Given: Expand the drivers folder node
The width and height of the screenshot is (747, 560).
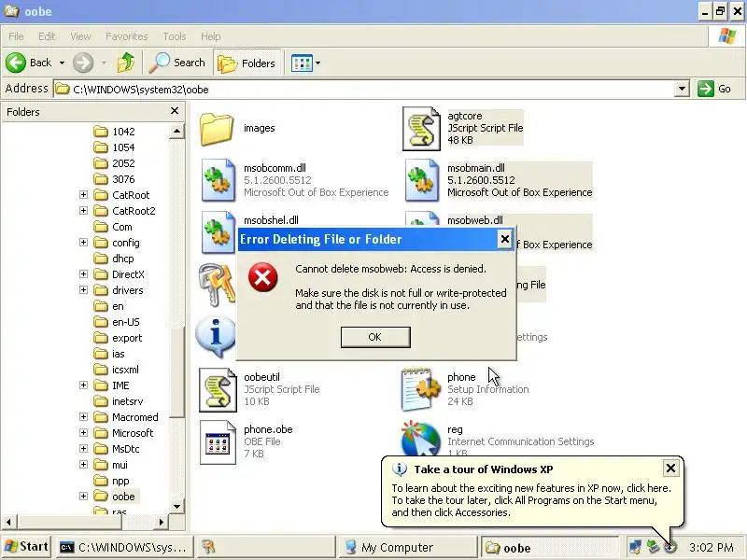Looking at the screenshot, I should pos(83,290).
